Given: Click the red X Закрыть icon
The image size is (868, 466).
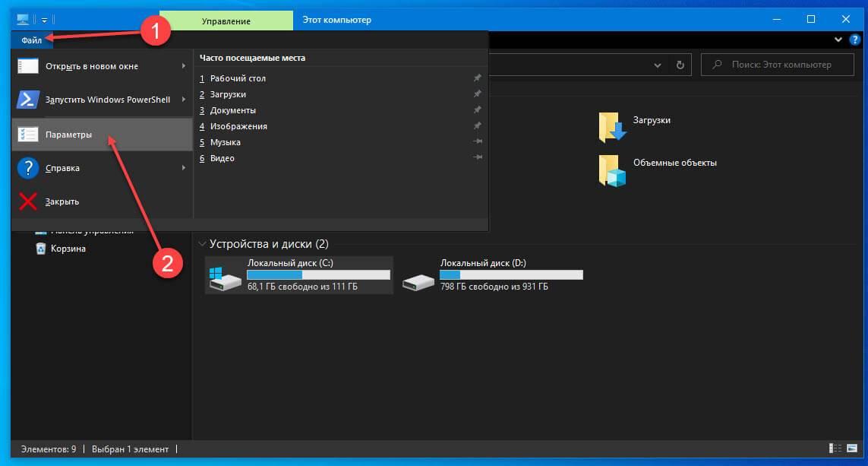Looking at the screenshot, I should pos(27,201).
